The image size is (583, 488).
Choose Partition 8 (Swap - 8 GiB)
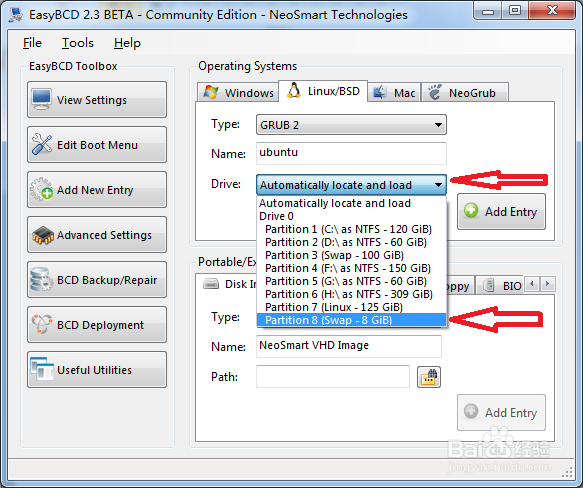[x=351, y=320]
